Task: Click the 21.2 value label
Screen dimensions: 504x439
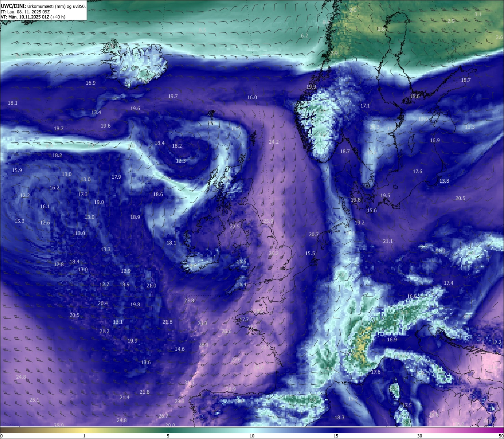Action: click(104, 331)
